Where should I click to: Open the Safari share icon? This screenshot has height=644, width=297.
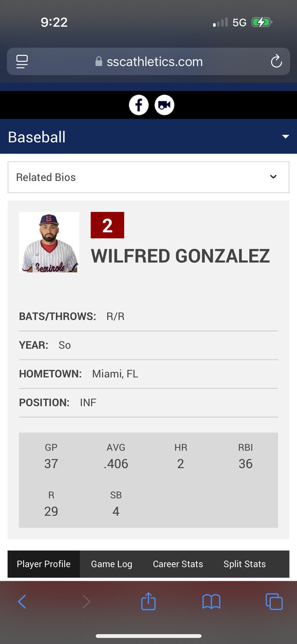(148, 601)
